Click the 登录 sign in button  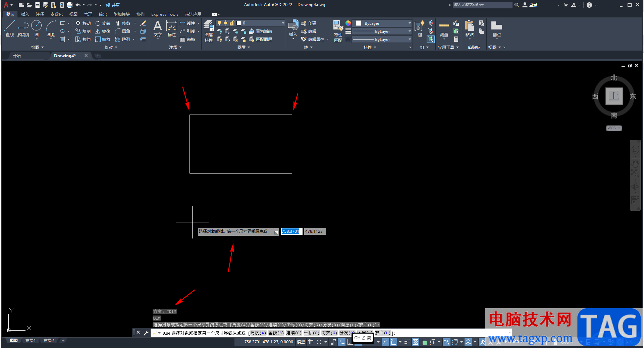click(530, 5)
